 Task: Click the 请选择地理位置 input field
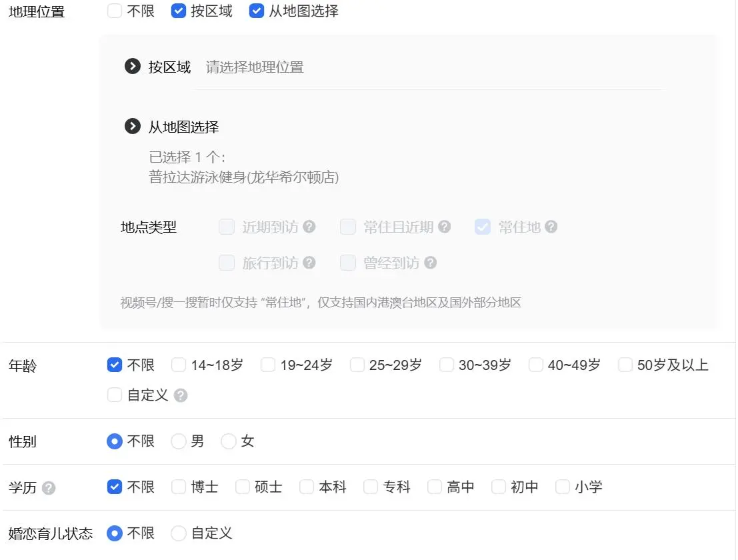(x=254, y=66)
